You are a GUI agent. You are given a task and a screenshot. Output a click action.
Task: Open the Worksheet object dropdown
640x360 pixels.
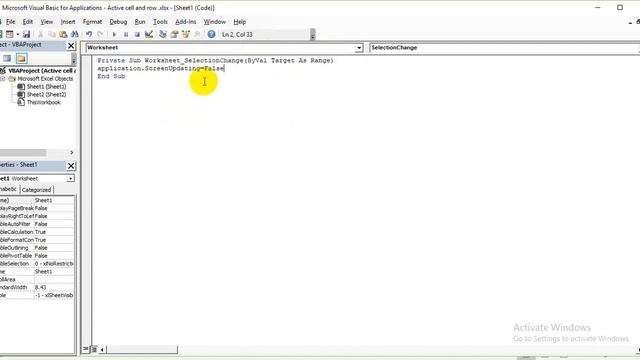click(359, 48)
